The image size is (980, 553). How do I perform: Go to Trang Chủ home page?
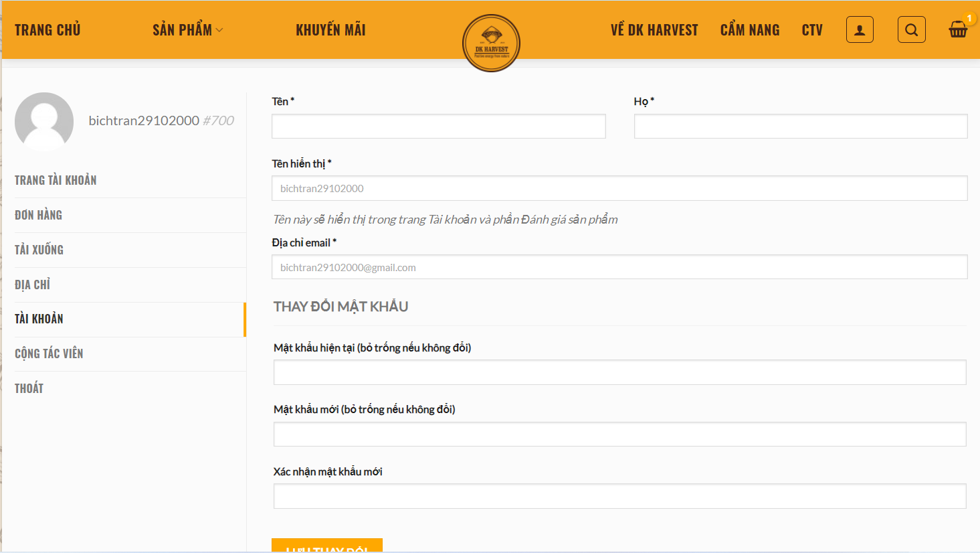[x=47, y=30]
